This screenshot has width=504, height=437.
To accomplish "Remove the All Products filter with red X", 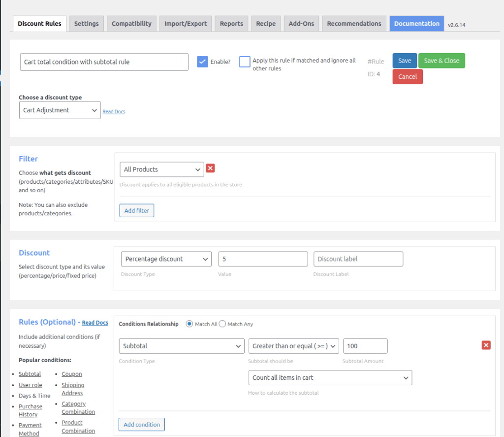I will click(x=210, y=168).
